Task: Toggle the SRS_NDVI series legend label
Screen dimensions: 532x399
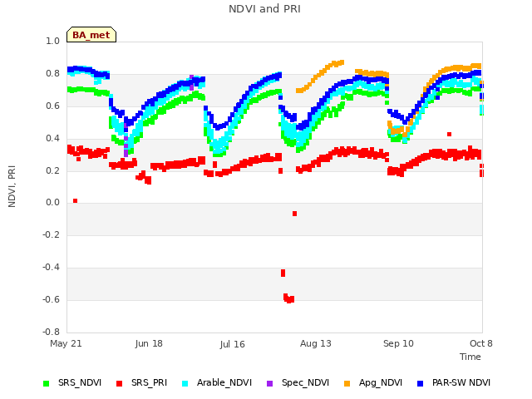Action: 80,382
